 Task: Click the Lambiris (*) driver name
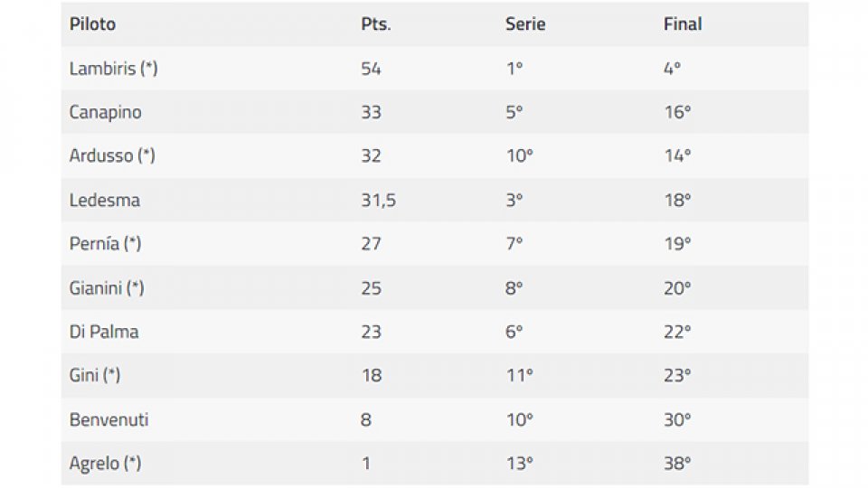pos(114,68)
